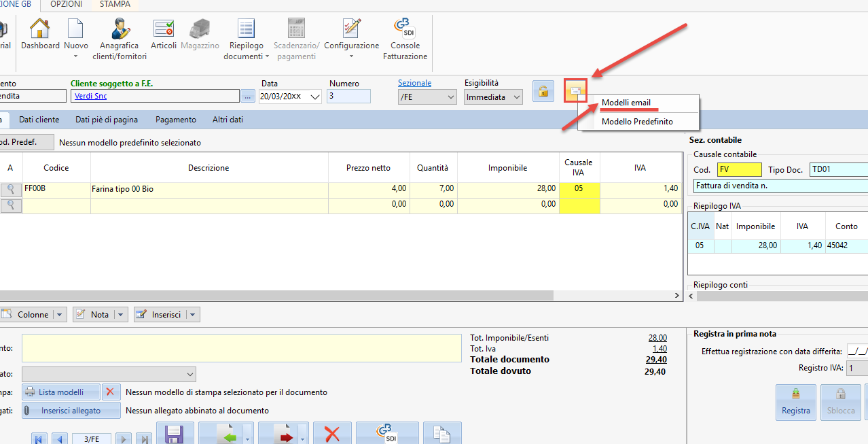868x444 pixels.
Task: Open the Dashboard from the ribbon
Action: [40, 34]
